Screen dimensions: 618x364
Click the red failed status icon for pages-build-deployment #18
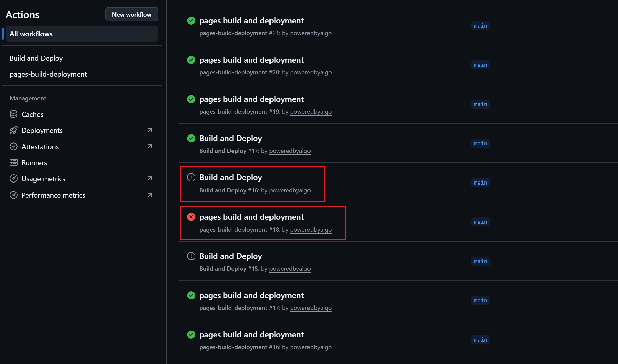[191, 217]
